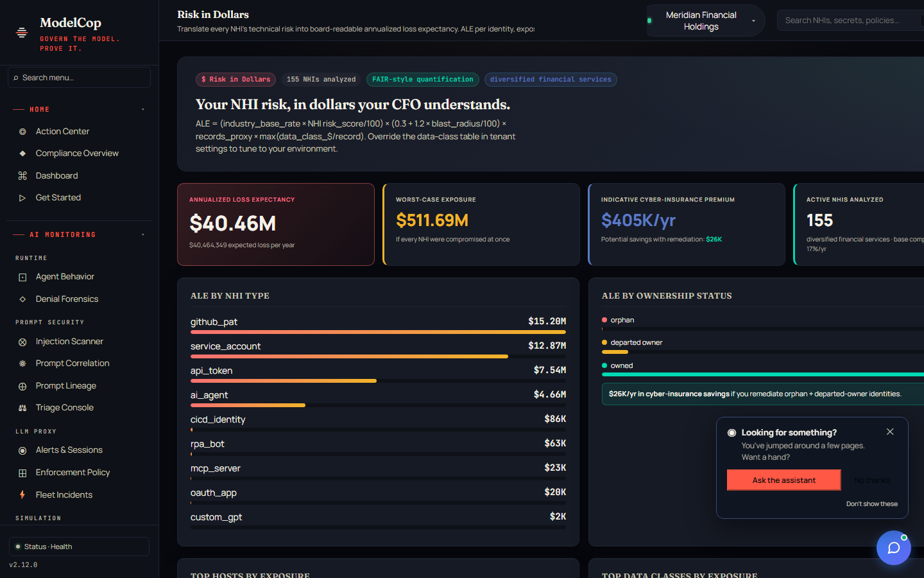Open Enforcement Policy page
924x578 pixels.
click(73, 473)
